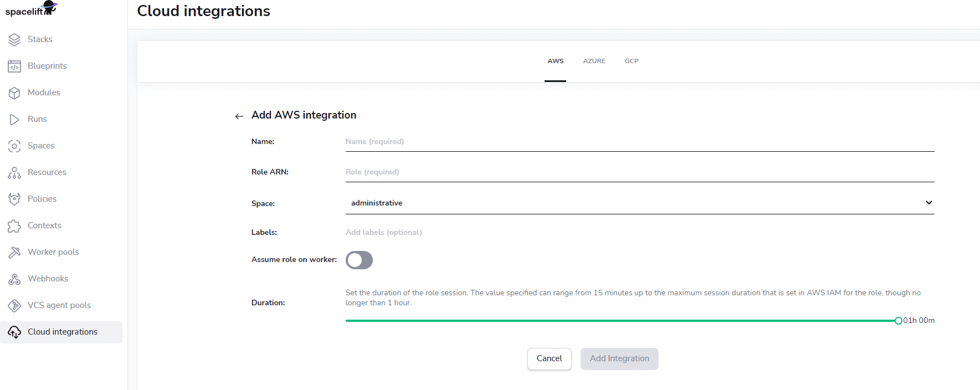The image size is (980, 390).
Task: Switch to the AWS tab
Action: click(x=556, y=61)
